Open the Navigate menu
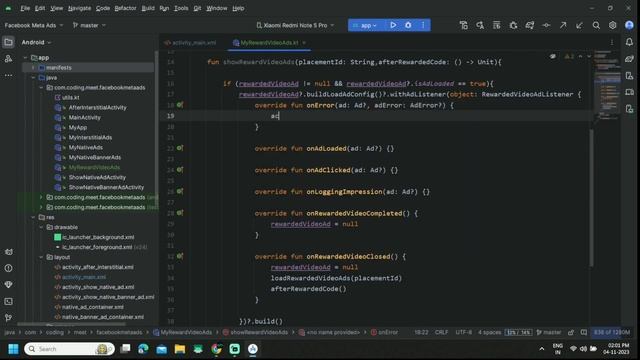 80,8
